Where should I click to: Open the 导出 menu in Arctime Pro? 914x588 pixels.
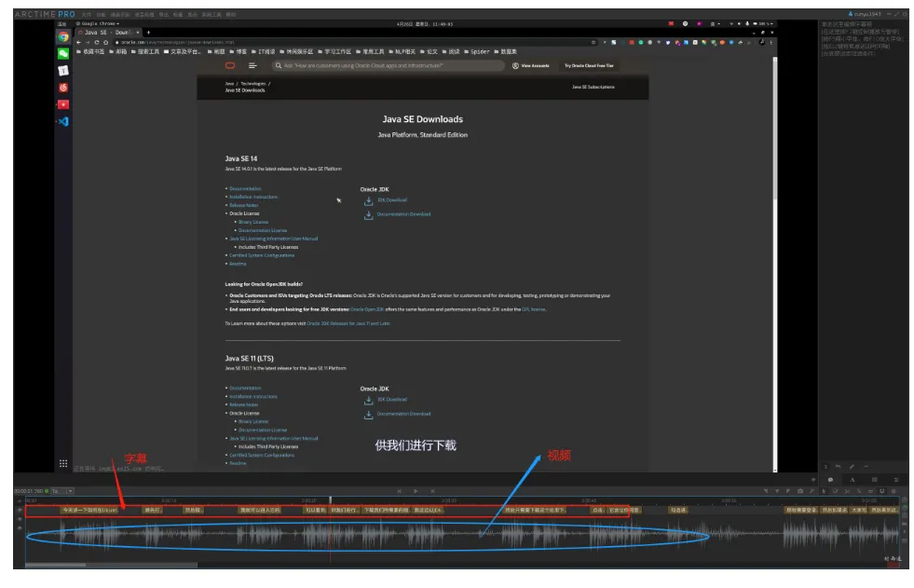pos(163,14)
